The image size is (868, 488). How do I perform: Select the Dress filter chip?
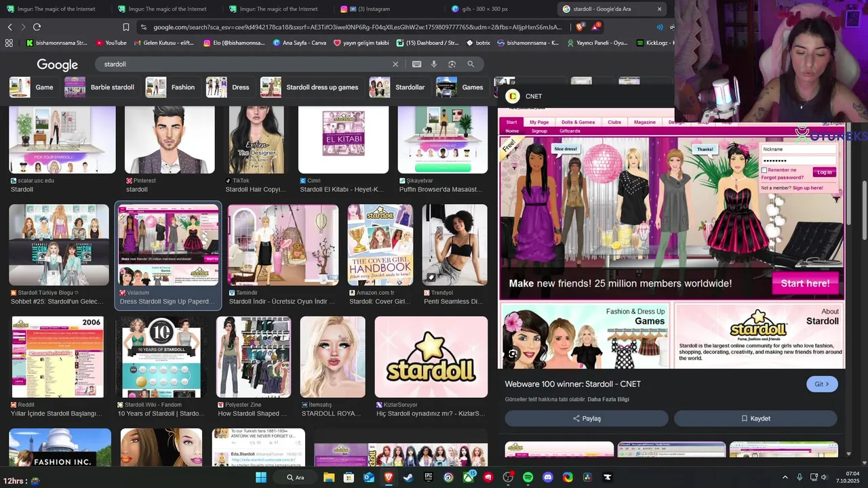tap(230, 87)
